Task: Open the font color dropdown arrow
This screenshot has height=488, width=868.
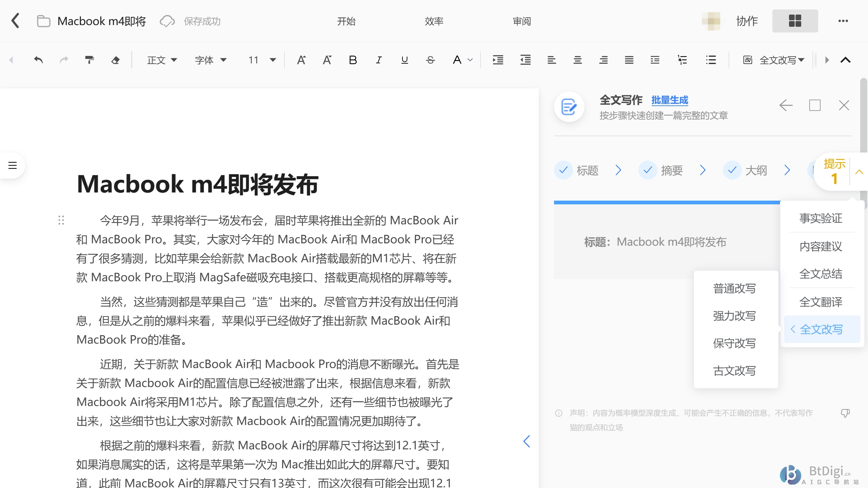Action: click(x=470, y=60)
